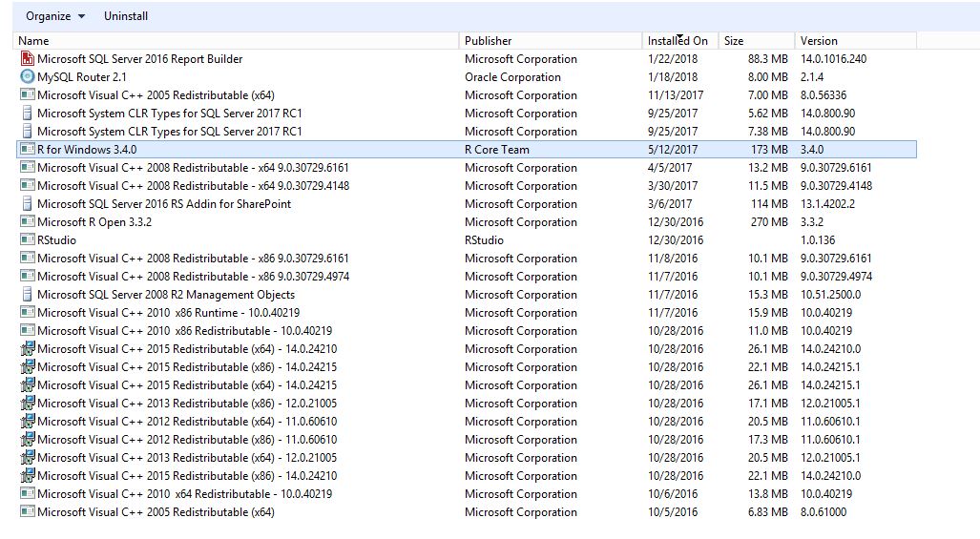Viewport: 980px width, 539px height.
Task: Click the icon of Visual C++ 2012 (x64) 11.0.60610
Action: point(27,421)
